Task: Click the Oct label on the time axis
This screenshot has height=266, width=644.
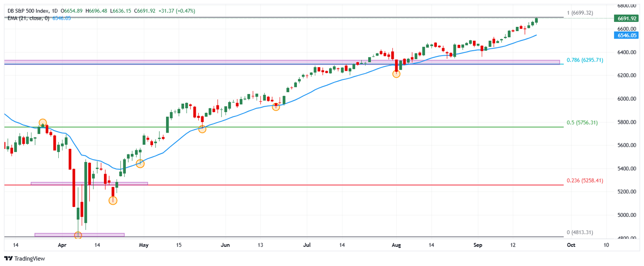Action: [570, 245]
